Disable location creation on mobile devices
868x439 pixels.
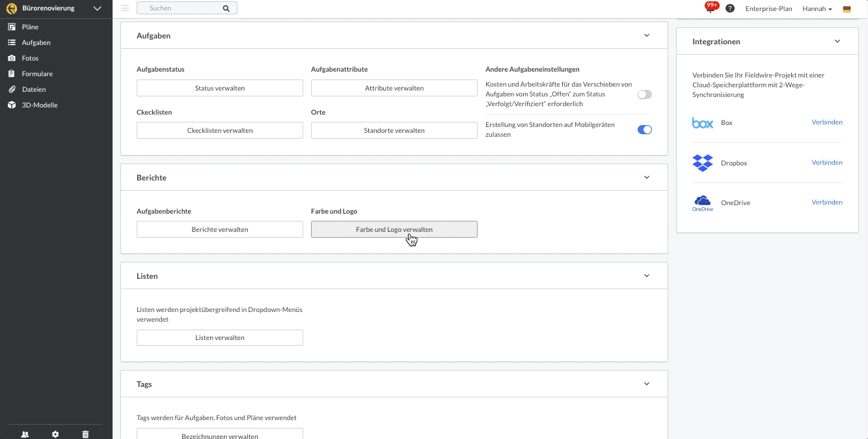click(644, 130)
